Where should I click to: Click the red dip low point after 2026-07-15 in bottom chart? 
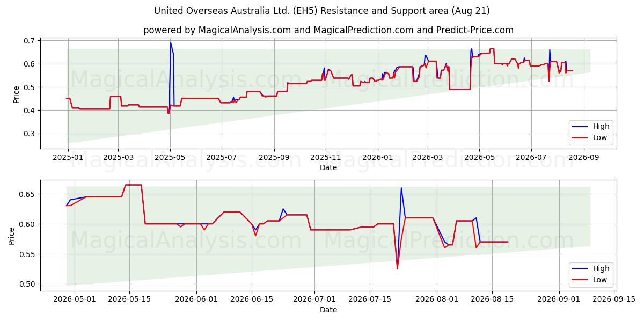(x=397, y=268)
